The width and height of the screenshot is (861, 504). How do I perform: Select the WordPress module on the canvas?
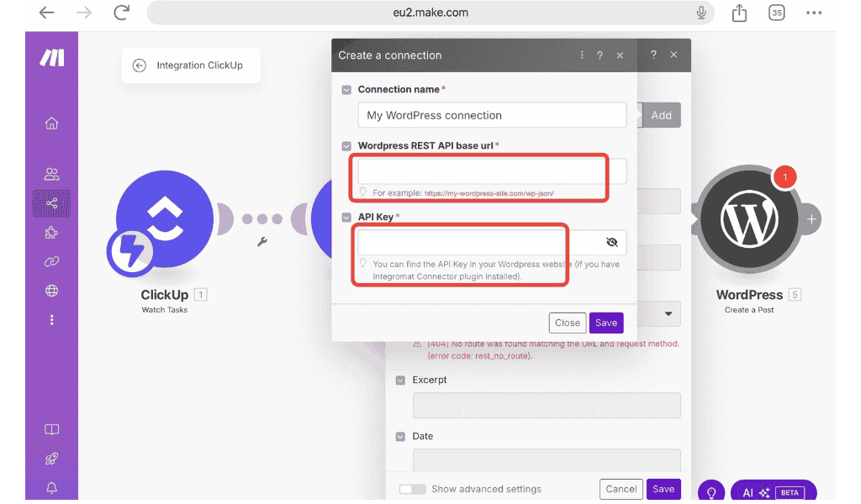749,219
